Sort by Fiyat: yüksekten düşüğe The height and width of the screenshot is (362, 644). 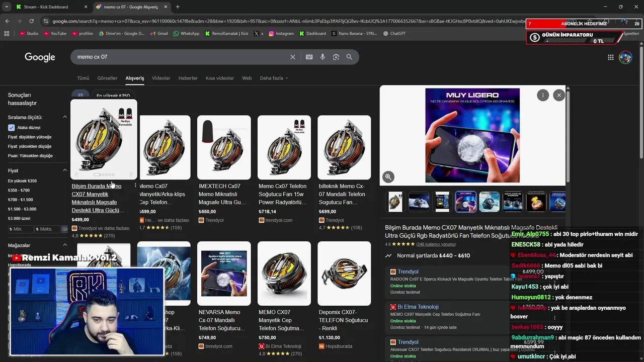pos(30,146)
